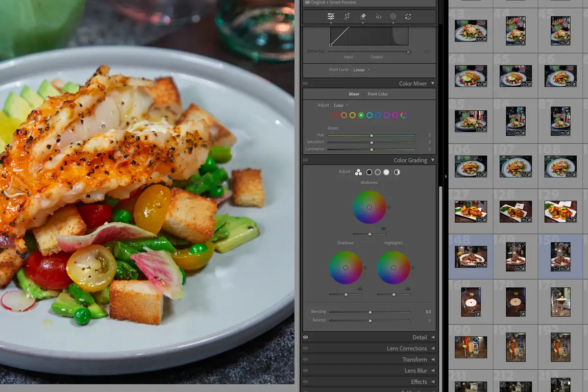Select the 3-Way view in Color Grading
This screenshot has height=392, width=588.
point(359,172)
